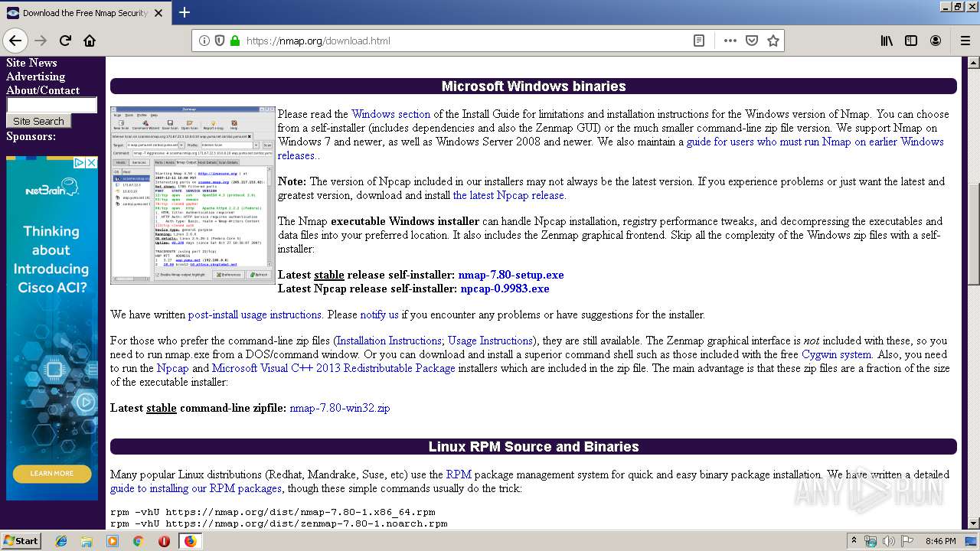
Task: Click the notify us link
Action: [379, 315]
